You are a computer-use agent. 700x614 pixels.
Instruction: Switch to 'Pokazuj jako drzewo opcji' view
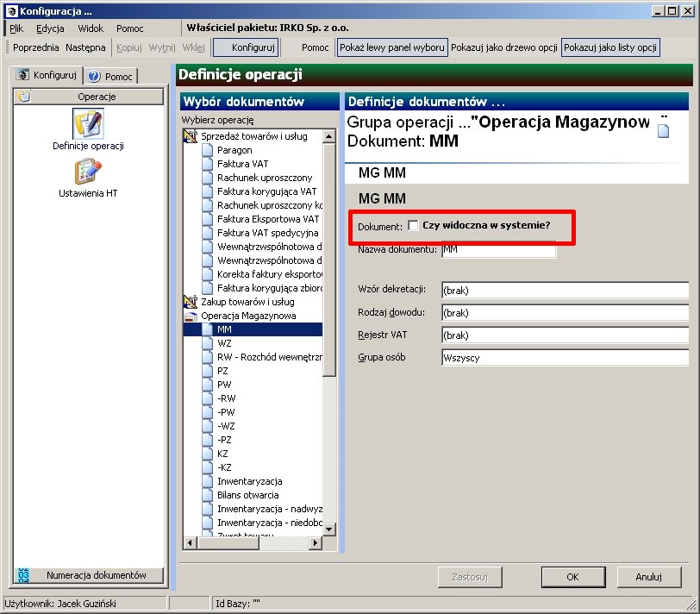tap(504, 47)
